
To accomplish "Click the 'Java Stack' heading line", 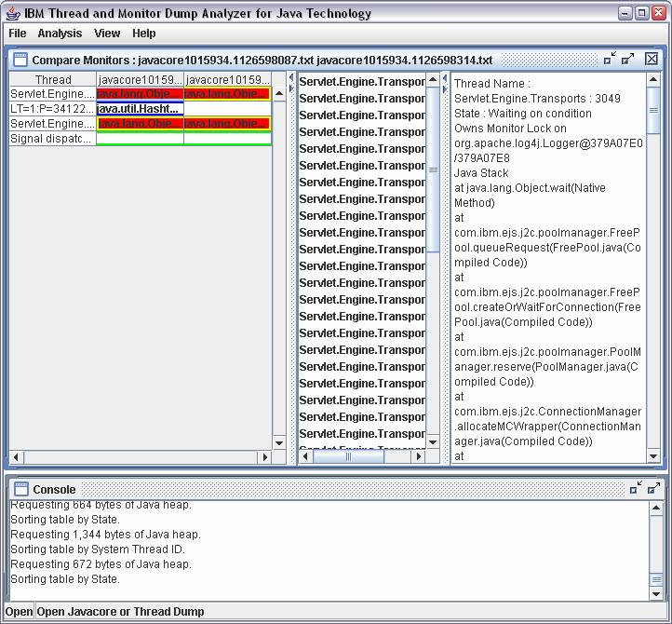I will coord(481,173).
